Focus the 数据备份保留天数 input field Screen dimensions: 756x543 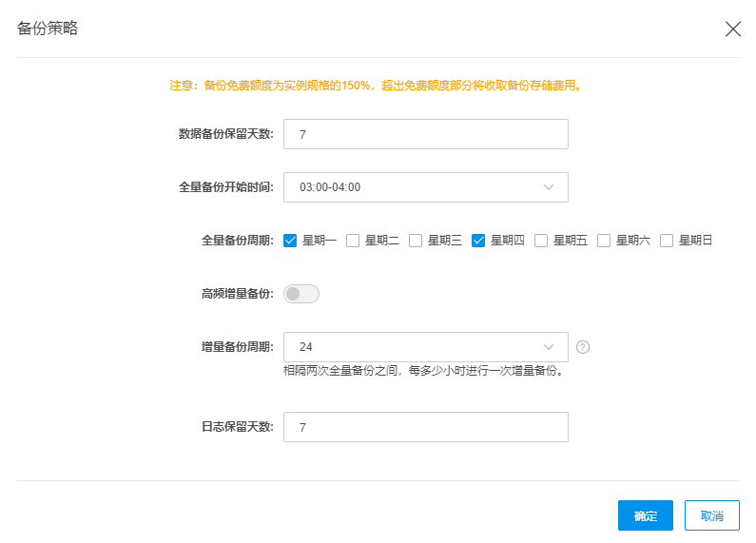click(x=425, y=134)
